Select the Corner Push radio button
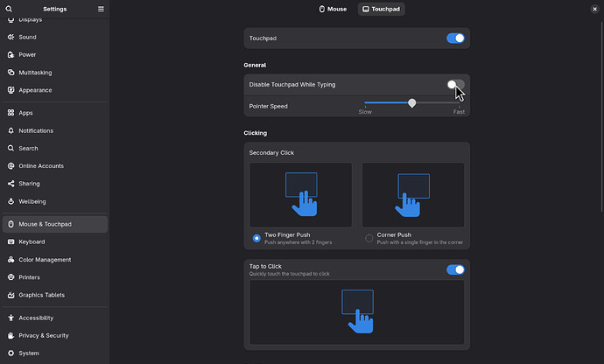This screenshot has height=364, width=604. [x=369, y=238]
